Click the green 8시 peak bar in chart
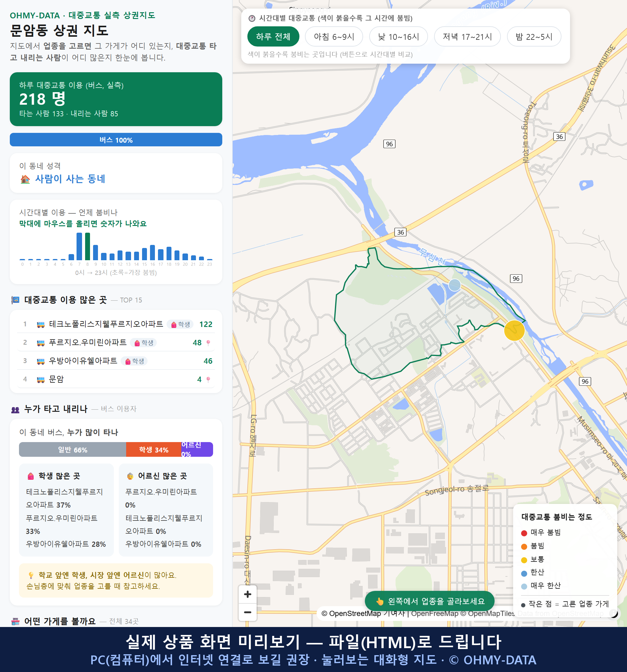The image size is (627, 672). tap(88, 246)
